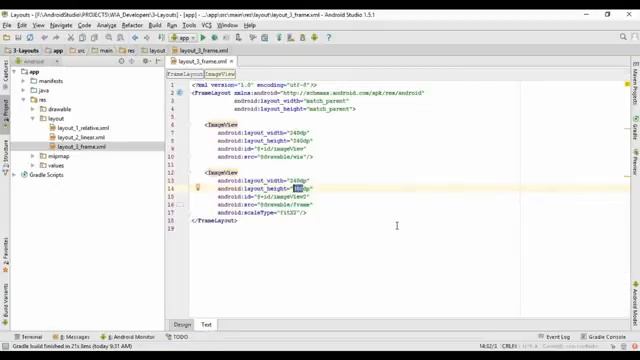Click the Make Project icon
The width and height of the screenshot is (640, 360).
[x=161, y=38]
